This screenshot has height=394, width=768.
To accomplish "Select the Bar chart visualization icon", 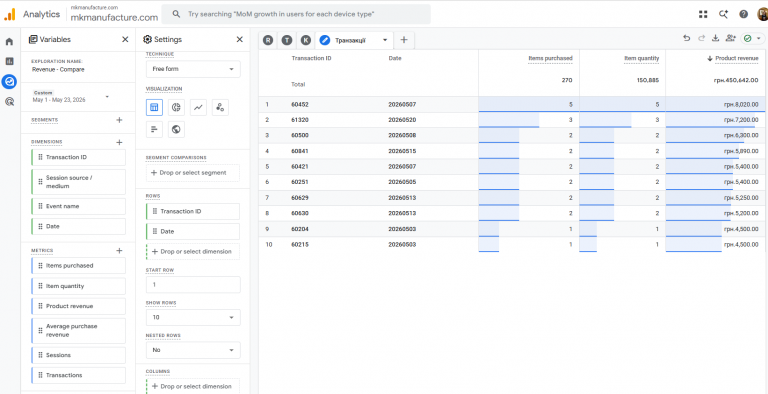I will coord(154,129).
